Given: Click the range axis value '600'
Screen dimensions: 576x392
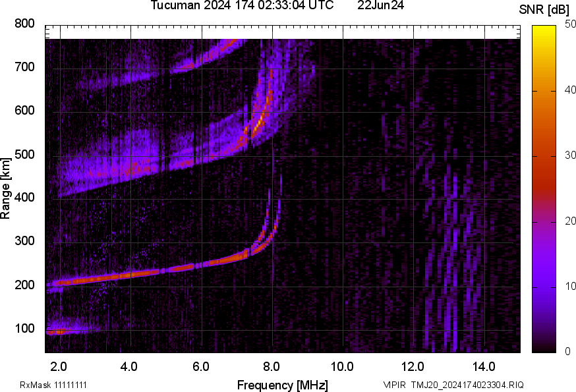Looking at the screenshot, I should [24, 111].
